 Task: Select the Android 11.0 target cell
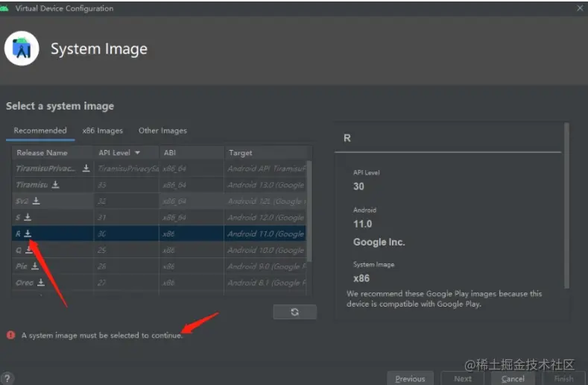click(265, 234)
